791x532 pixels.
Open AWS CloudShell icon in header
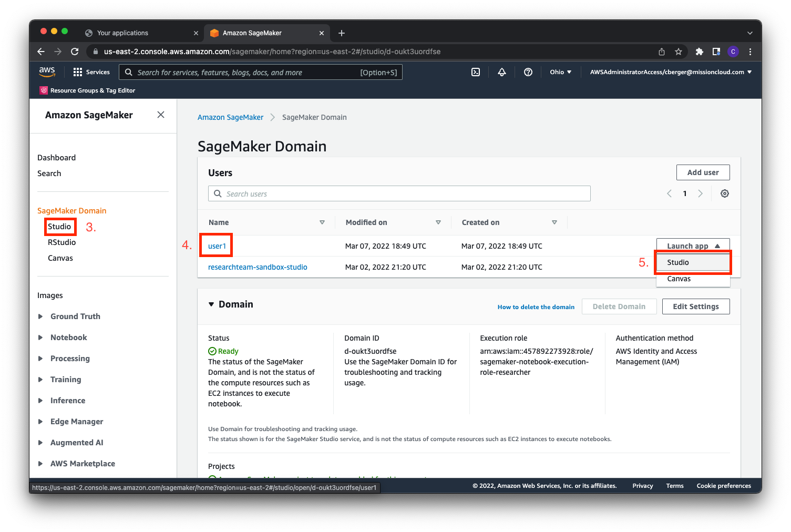pyautogui.click(x=476, y=72)
